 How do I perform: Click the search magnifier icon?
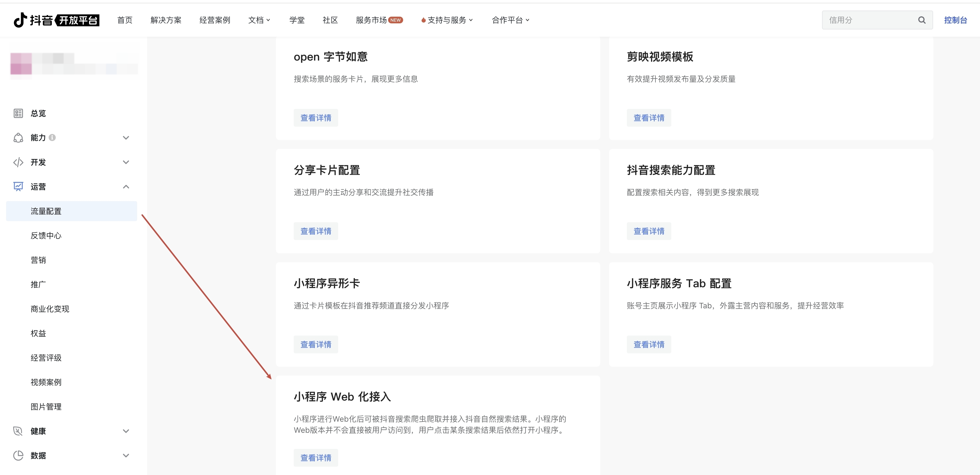[921, 20]
